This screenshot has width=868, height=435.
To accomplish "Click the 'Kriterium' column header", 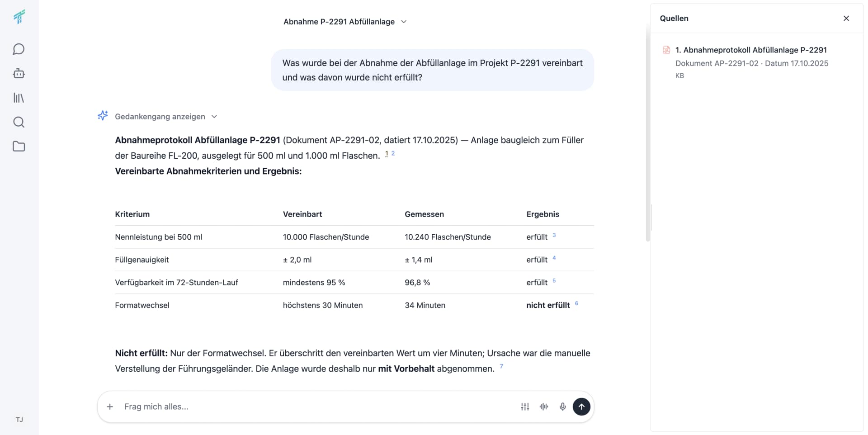I will (x=132, y=214).
